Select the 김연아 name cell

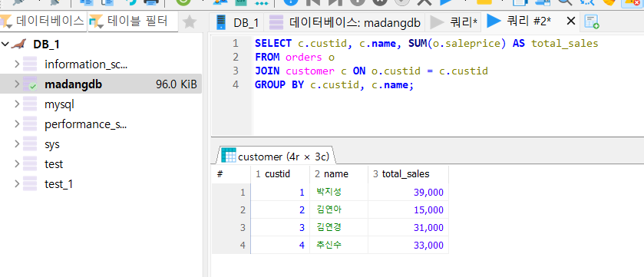click(339, 209)
